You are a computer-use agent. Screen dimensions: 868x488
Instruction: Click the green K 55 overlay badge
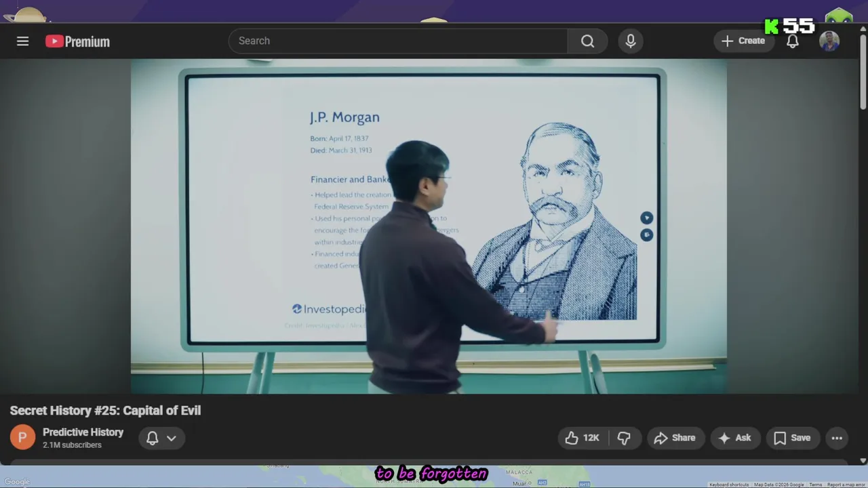point(789,26)
